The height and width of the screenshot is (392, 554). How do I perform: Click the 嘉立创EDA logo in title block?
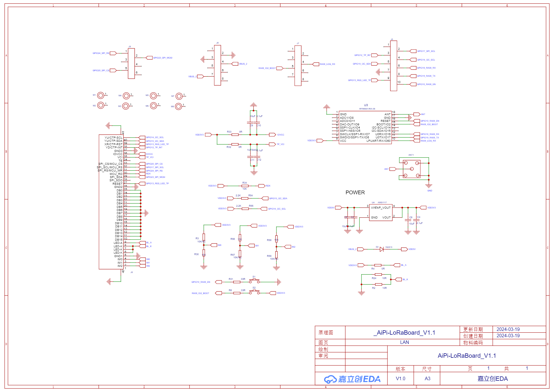(352, 379)
